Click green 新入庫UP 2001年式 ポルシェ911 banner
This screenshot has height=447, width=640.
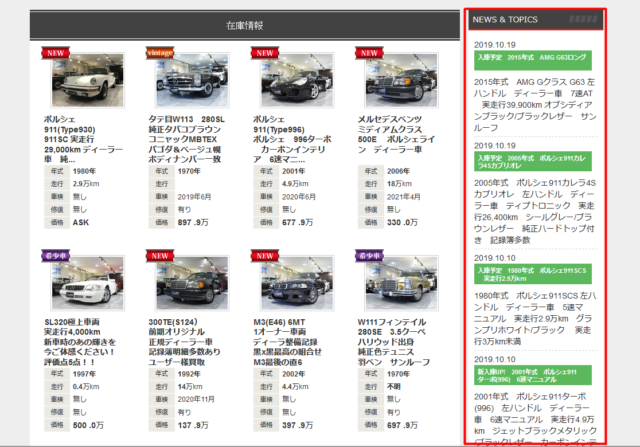pos(533,375)
